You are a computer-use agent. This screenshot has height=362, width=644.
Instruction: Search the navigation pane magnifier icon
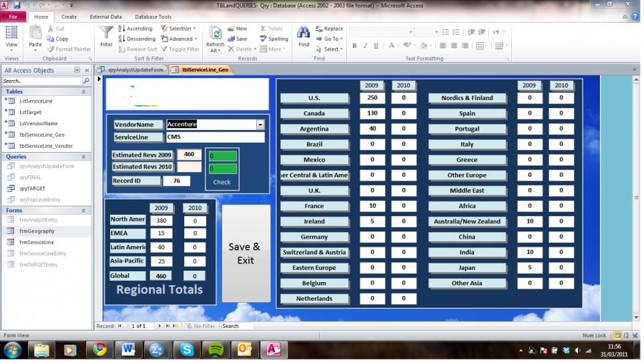coord(86,81)
